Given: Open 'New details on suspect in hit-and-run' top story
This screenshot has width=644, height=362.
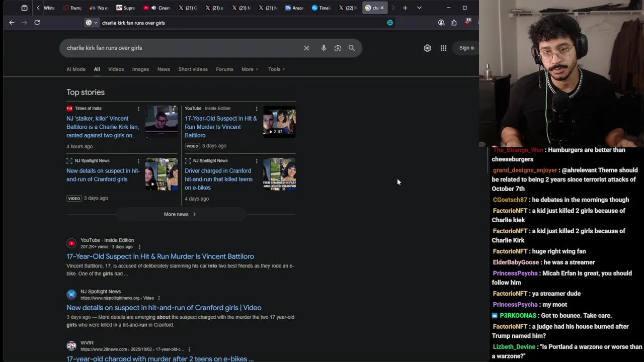Looking at the screenshot, I should 103,175.
